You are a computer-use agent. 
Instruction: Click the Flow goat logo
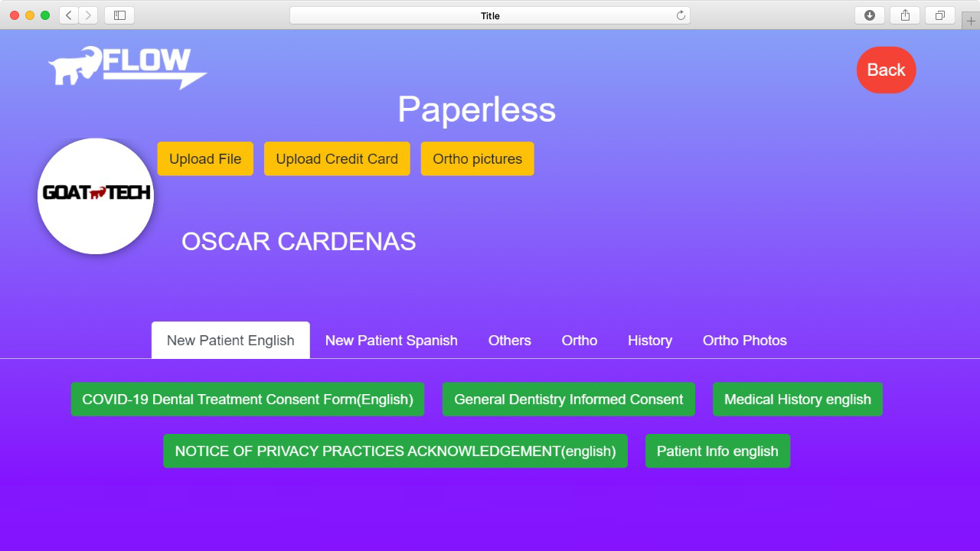click(x=127, y=67)
